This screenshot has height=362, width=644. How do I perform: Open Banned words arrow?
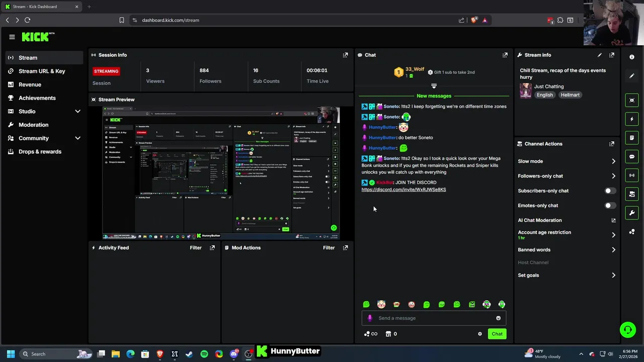[613, 250]
